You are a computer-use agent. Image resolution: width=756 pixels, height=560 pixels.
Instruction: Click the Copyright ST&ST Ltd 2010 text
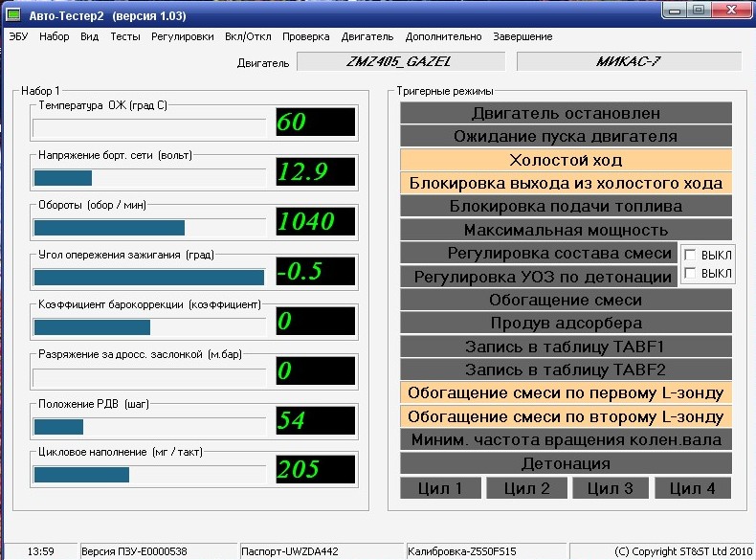tap(682, 551)
